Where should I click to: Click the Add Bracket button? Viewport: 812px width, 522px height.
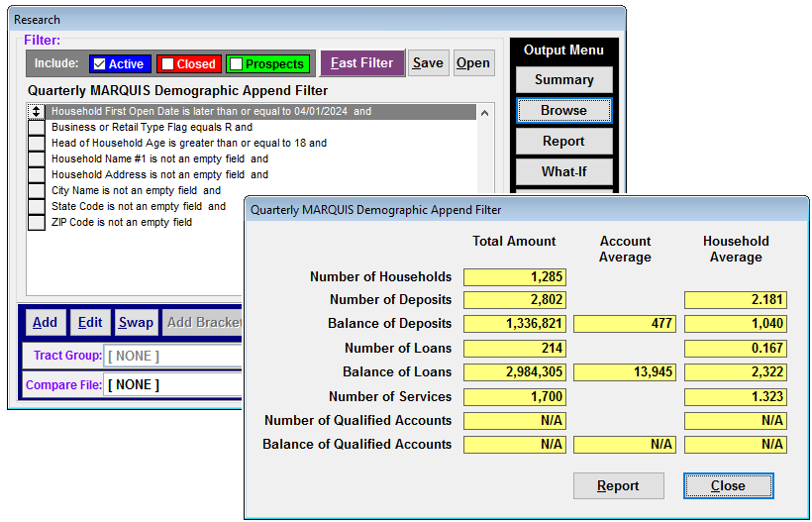[202, 322]
